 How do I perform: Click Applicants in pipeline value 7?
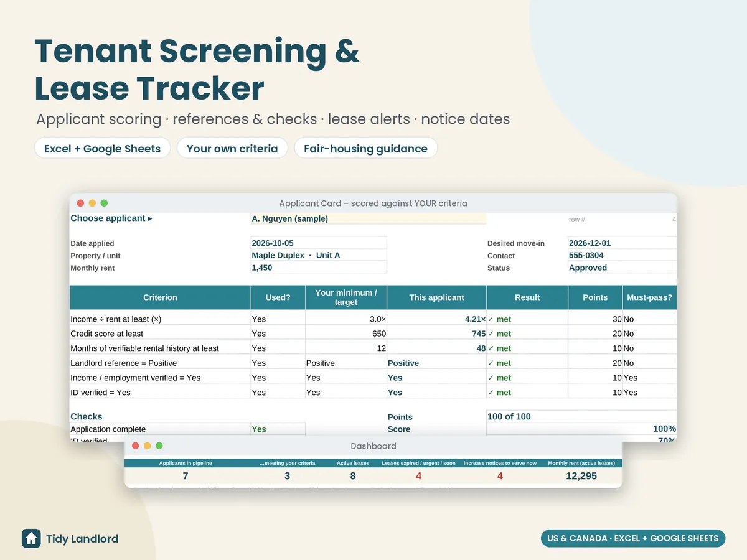tap(186, 476)
